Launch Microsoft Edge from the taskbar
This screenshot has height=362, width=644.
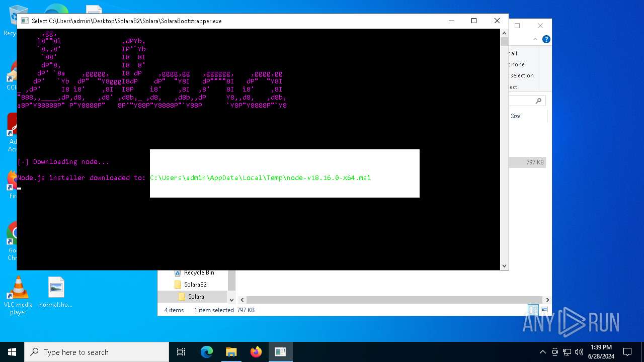[x=207, y=352]
